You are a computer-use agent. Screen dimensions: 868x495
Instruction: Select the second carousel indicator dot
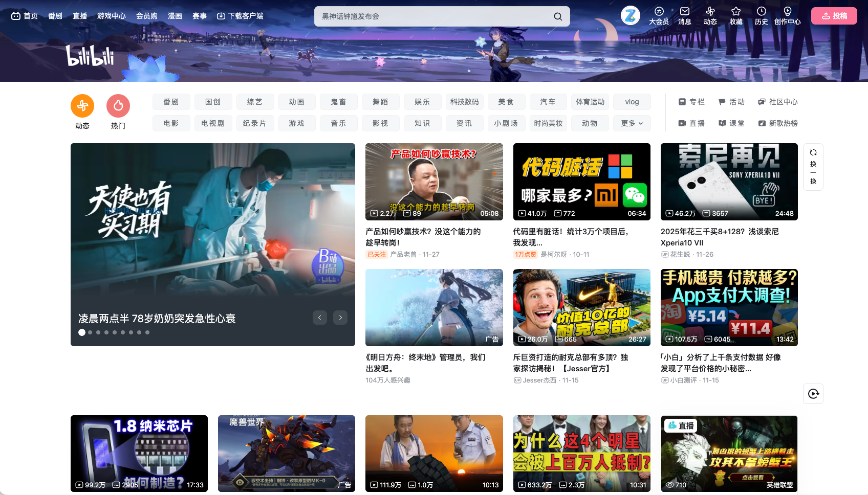click(90, 332)
